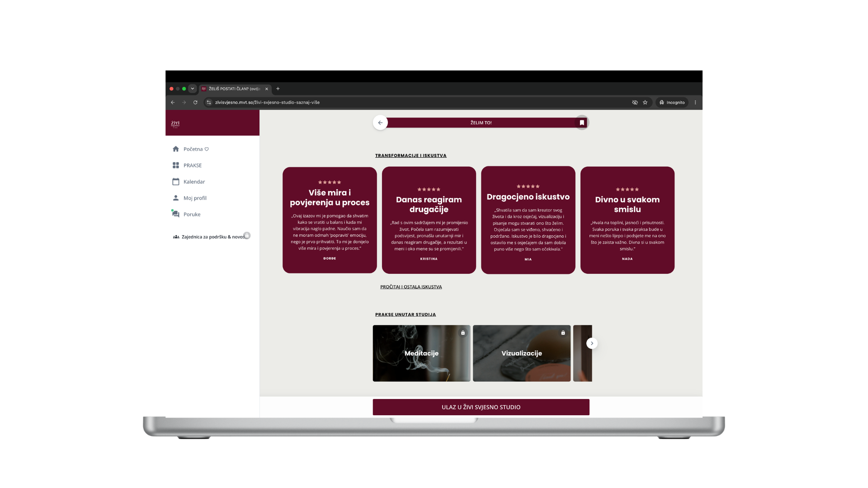Click the tracking protection eye icon
Screen dimensions: 868x488
pos(635,103)
